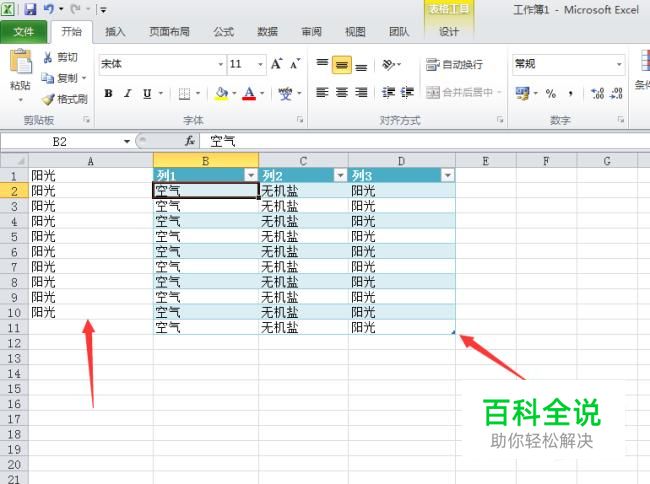Switch to the View (视图) tab

point(356,32)
